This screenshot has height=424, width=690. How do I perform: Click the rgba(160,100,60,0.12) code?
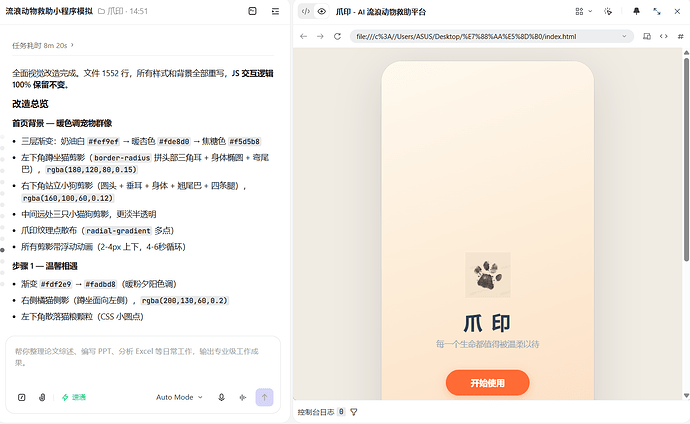click(68, 198)
